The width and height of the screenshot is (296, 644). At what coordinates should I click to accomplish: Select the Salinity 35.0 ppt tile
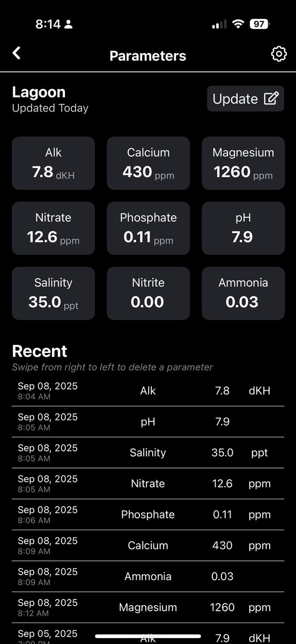click(x=53, y=293)
